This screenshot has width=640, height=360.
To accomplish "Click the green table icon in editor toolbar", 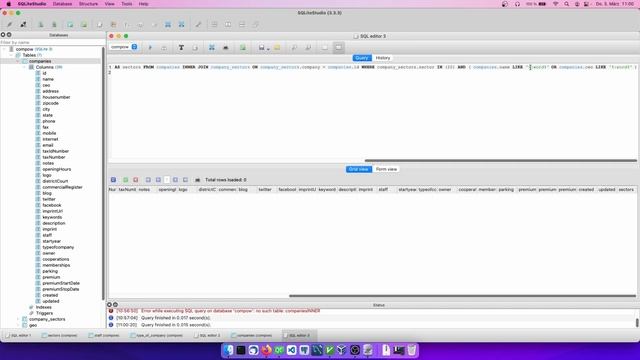I will (243, 48).
